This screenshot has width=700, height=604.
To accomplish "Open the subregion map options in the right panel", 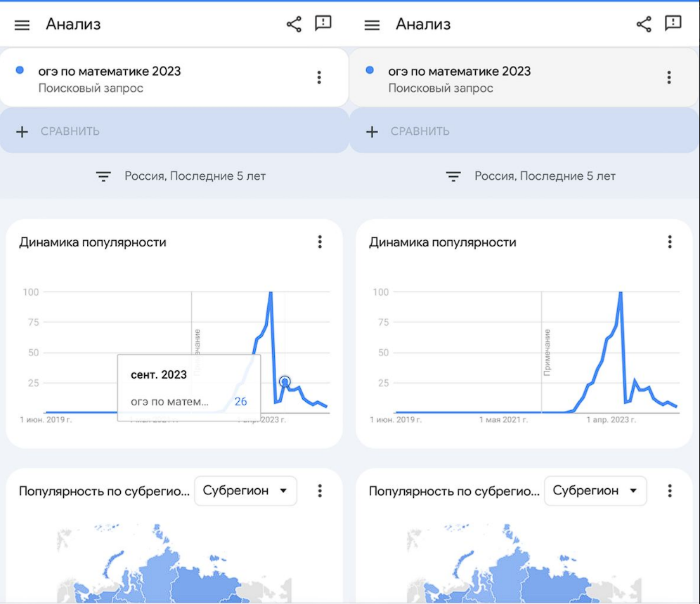I will 670,491.
